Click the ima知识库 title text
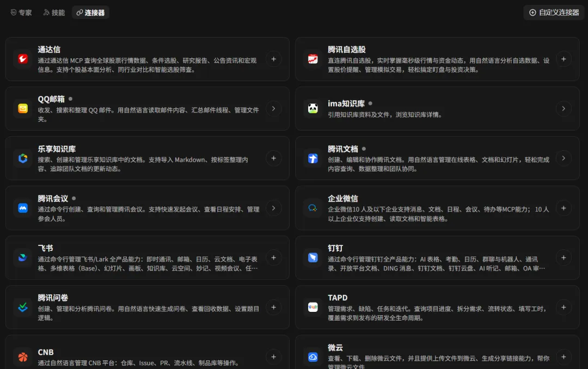This screenshot has width=588, height=369. (x=346, y=103)
